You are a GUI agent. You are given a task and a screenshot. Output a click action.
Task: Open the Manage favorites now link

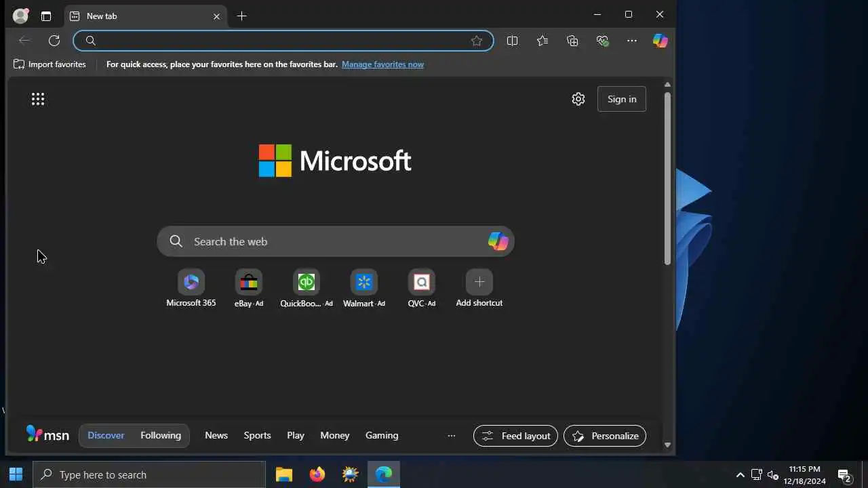382,64
